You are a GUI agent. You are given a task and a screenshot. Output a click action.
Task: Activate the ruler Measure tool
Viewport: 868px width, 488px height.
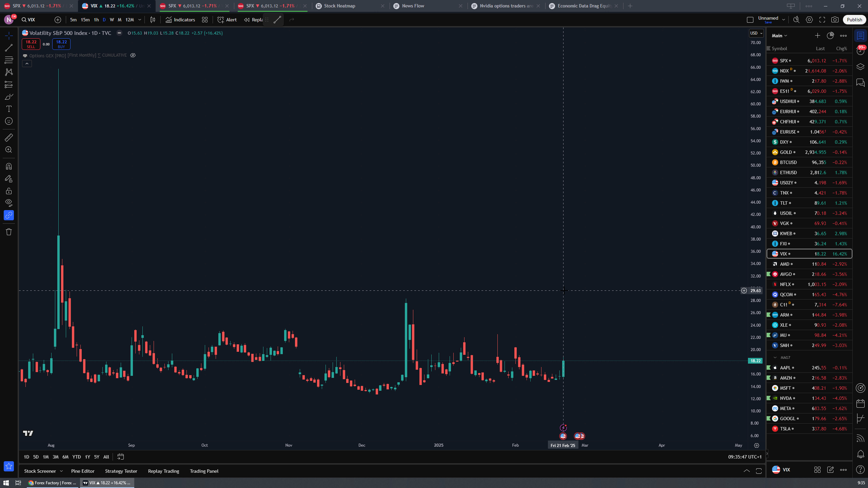pyautogui.click(x=9, y=138)
